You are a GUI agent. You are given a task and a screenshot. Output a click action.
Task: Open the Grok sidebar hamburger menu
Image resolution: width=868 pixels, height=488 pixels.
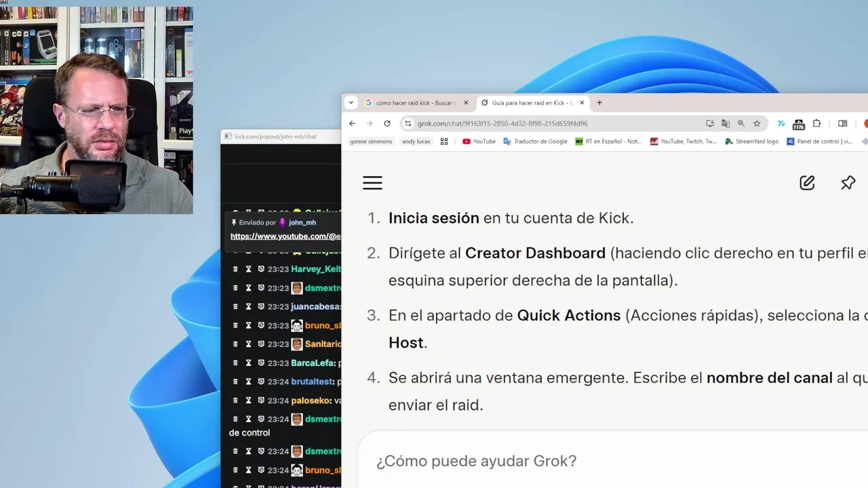pos(372,182)
